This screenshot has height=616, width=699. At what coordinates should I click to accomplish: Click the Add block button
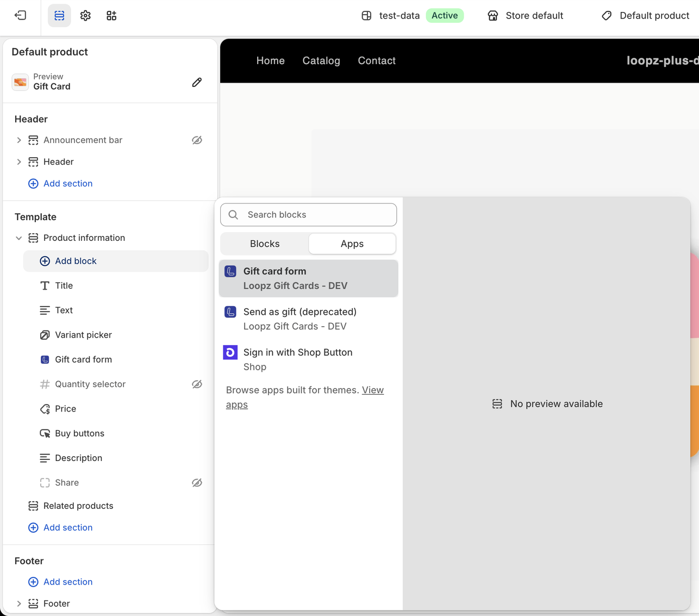coord(116,261)
